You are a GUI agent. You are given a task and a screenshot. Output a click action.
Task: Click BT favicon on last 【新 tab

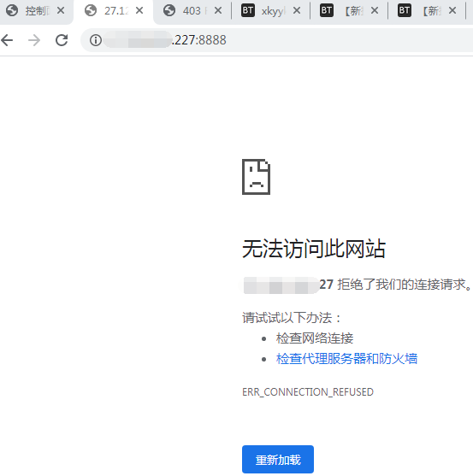[405, 10]
